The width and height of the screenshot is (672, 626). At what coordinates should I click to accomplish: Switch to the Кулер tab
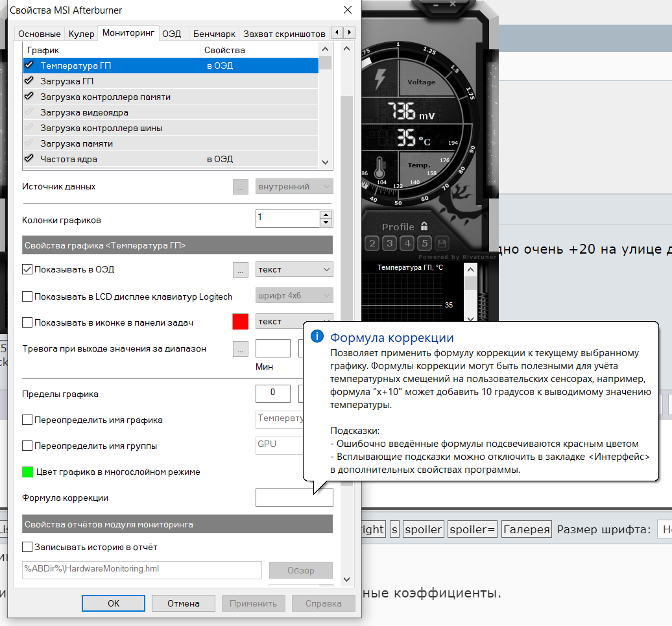pos(82,34)
